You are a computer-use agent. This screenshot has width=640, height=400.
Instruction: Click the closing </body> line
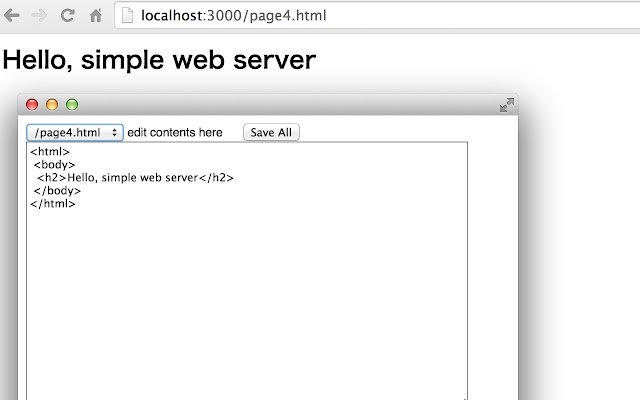(x=57, y=191)
